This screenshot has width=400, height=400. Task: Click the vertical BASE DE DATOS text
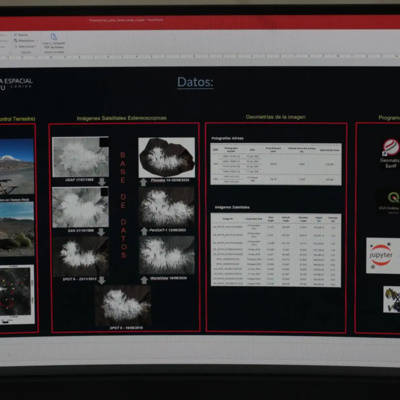[123, 205]
